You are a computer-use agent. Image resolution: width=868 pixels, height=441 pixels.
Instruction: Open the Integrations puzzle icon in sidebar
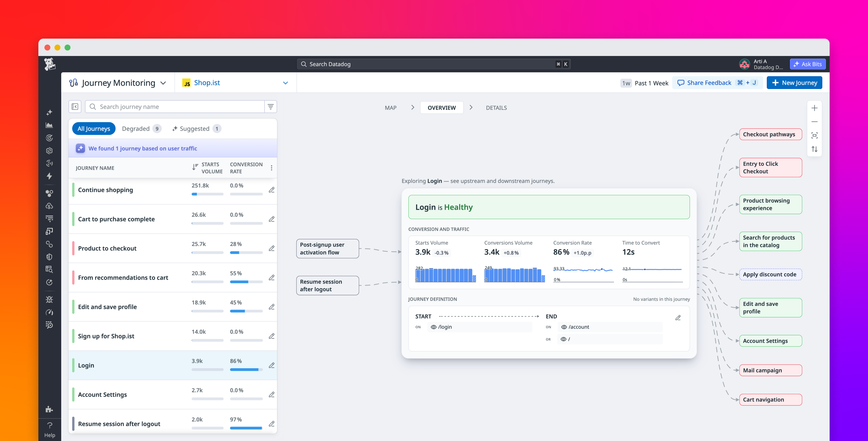(49, 409)
